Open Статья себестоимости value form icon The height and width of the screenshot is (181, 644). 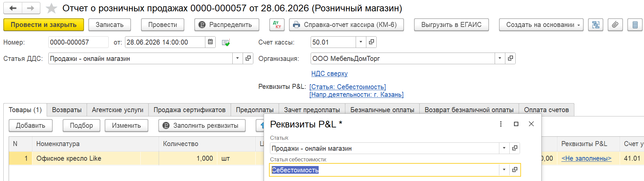coord(515,170)
